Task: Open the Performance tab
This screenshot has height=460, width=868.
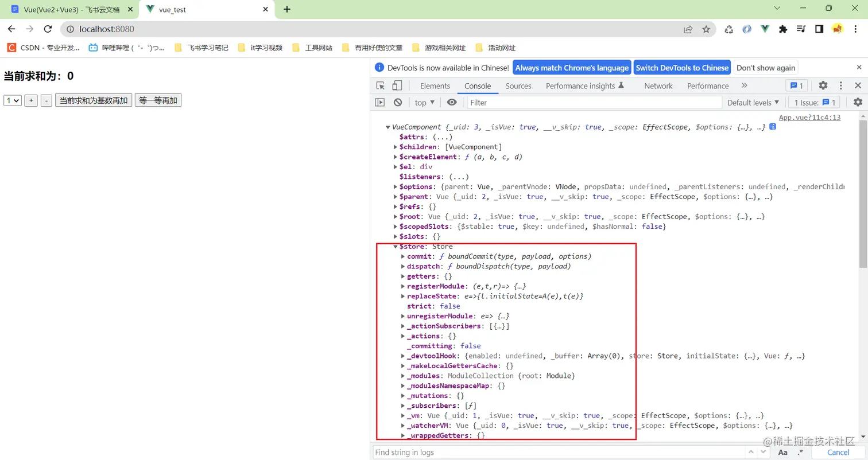Action: coord(708,85)
